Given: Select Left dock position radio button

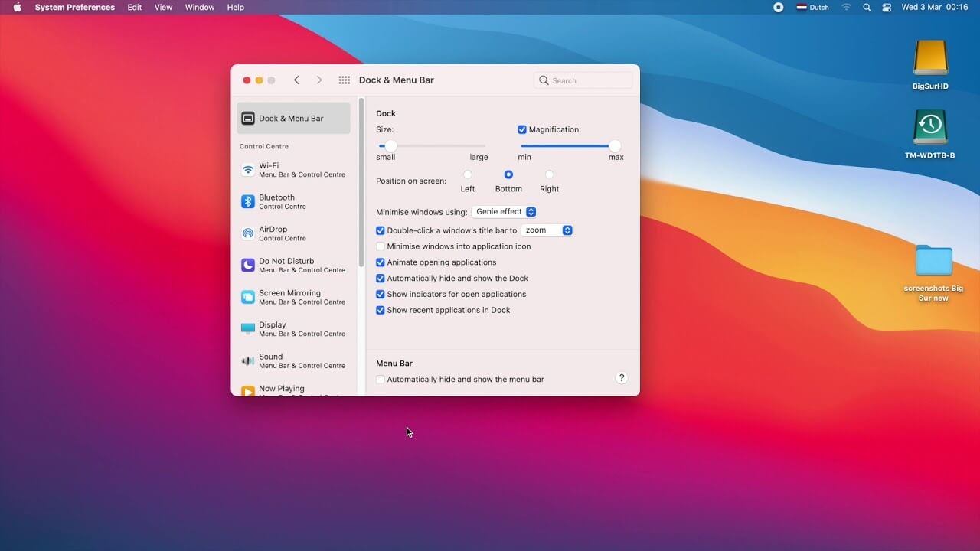Looking at the screenshot, I should pyautogui.click(x=468, y=174).
